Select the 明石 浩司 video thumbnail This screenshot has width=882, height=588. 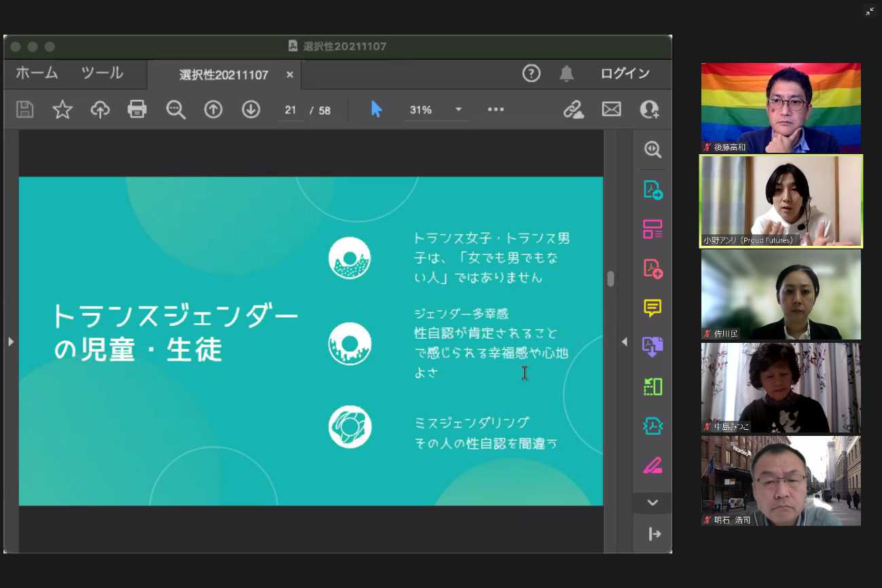[x=781, y=481]
